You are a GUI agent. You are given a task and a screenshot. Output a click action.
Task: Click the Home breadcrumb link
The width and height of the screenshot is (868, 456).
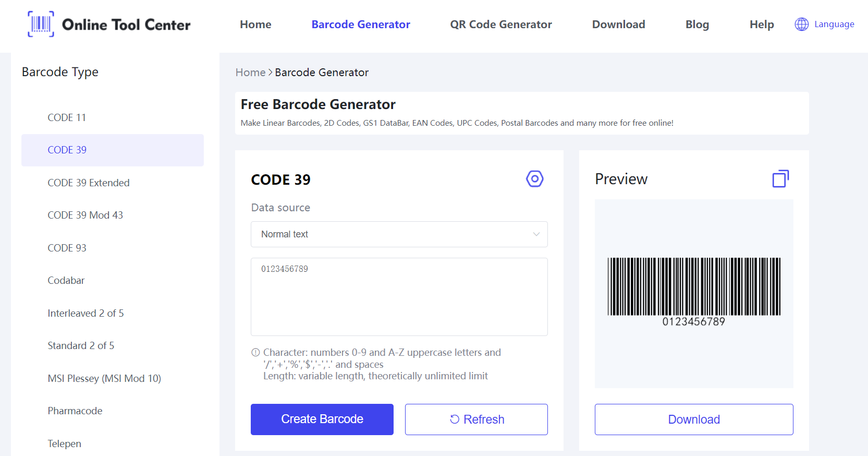click(x=250, y=73)
